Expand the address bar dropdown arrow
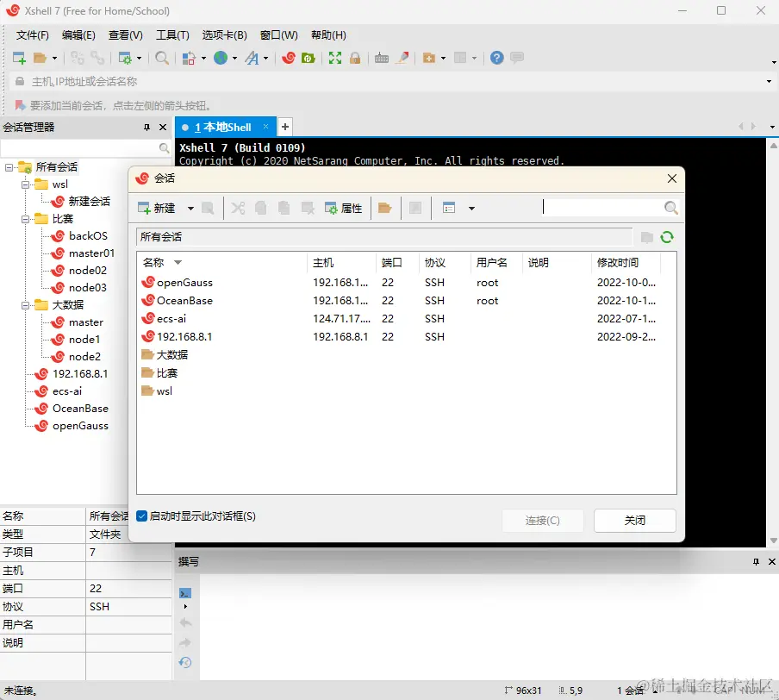779x700 pixels. pos(769,82)
